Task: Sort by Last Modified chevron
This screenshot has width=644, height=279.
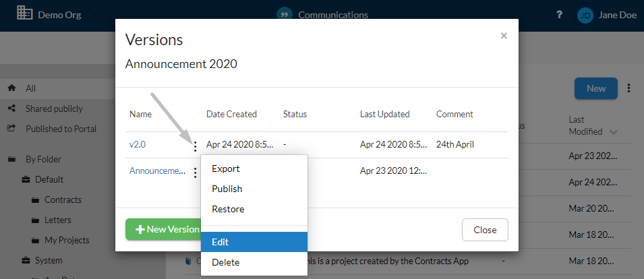Action: click(614, 132)
